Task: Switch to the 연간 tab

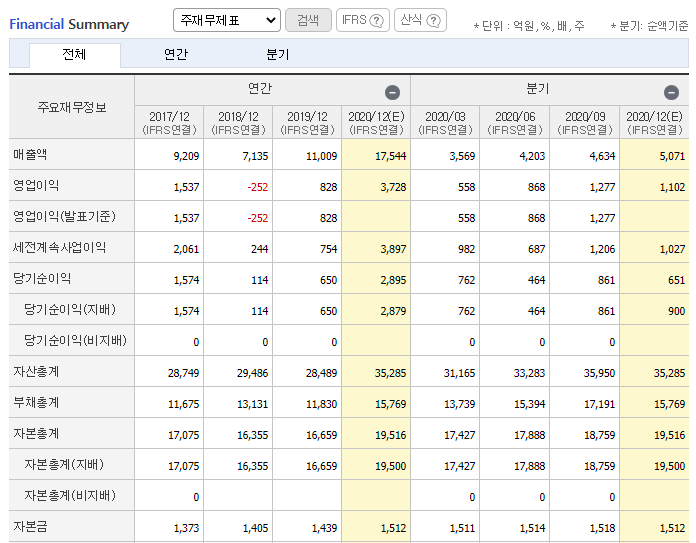Action: click(176, 55)
